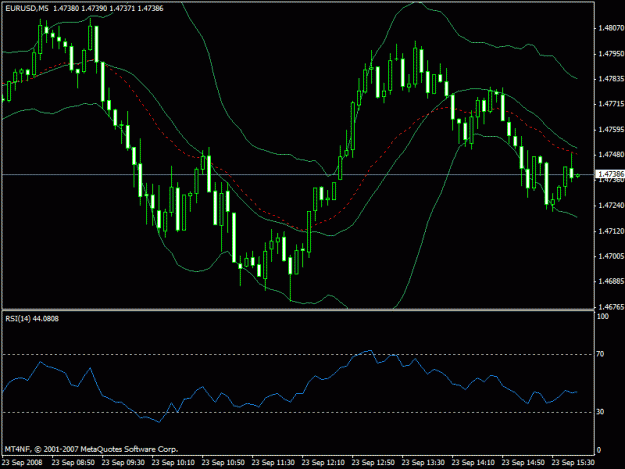Click the RSI scale value 0
The width and height of the screenshot is (625, 469).
pos(598,450)
